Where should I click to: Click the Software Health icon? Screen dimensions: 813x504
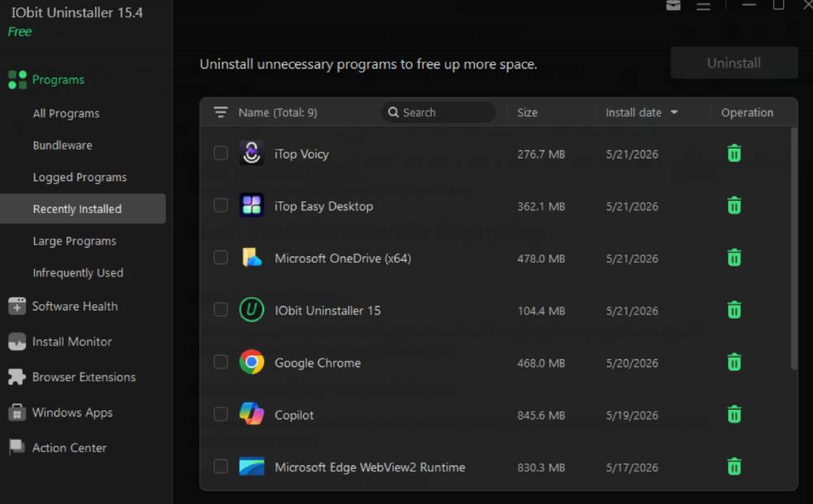click(16, 306)
